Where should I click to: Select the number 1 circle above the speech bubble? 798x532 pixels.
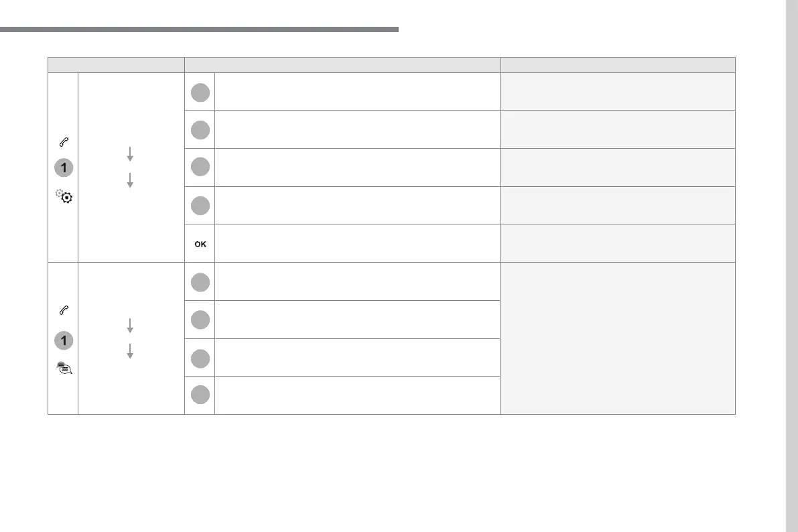[x=63, y=340]
